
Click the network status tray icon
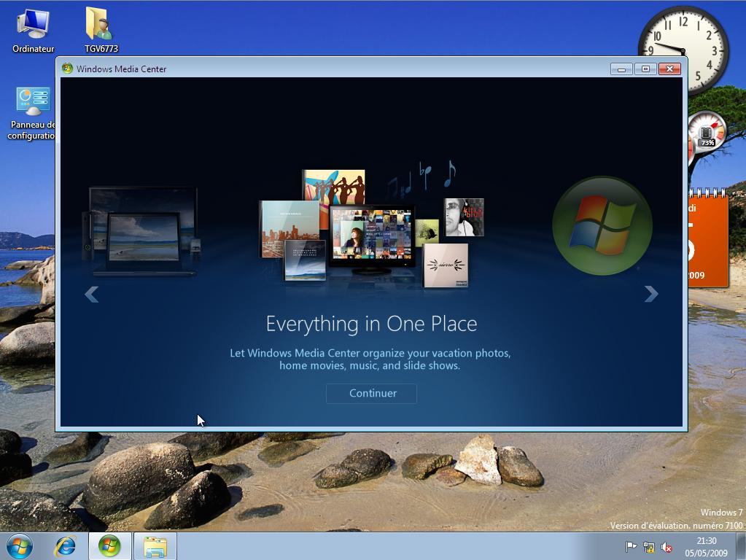pos(648,547)
